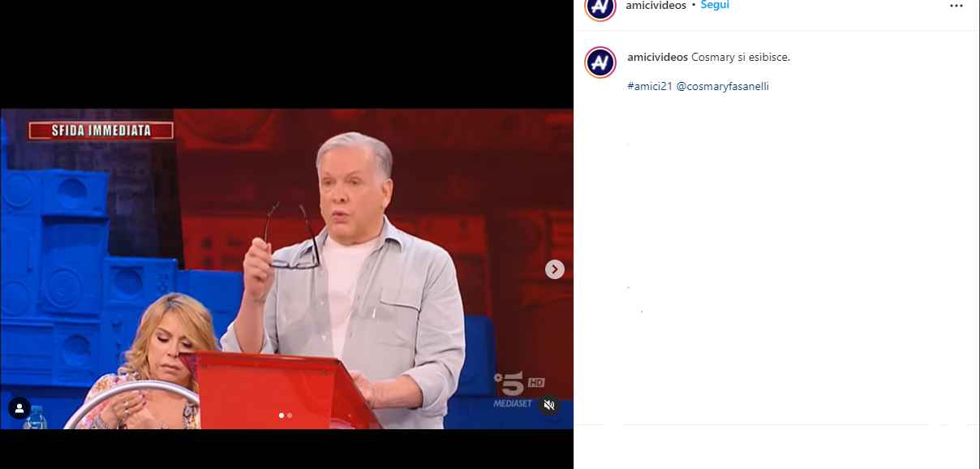Open the amicivideos username in the header

click(655, 6)
